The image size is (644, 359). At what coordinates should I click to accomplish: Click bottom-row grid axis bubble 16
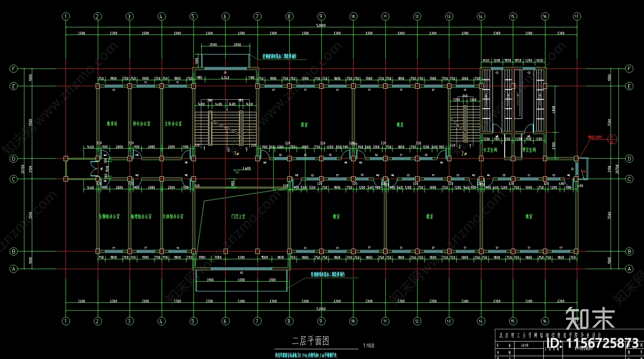(545, 321)
